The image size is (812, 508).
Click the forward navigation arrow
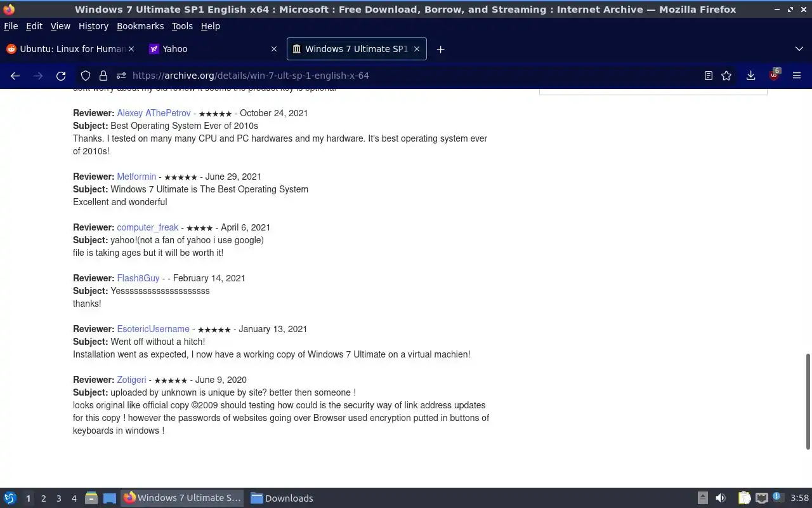click(x=38, y=76)
